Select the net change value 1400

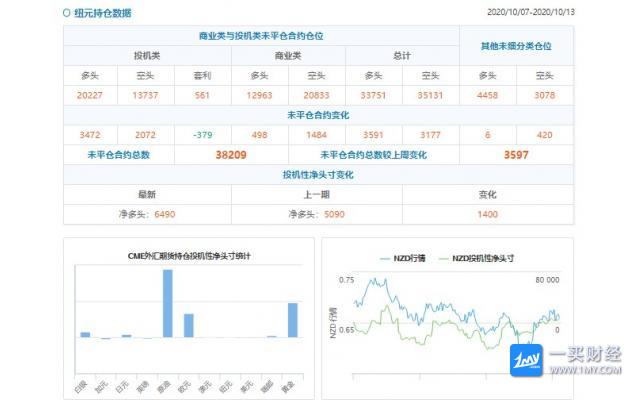(x=487, y=214)
